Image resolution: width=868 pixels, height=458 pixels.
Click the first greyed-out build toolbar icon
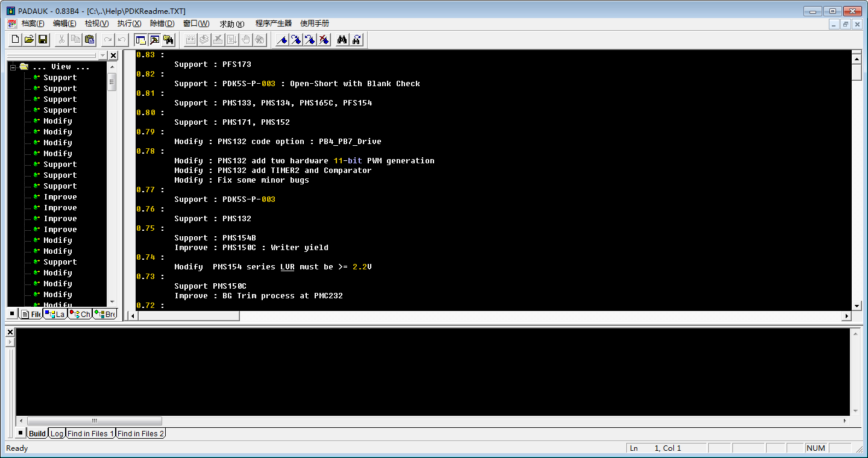click(190, 39)
